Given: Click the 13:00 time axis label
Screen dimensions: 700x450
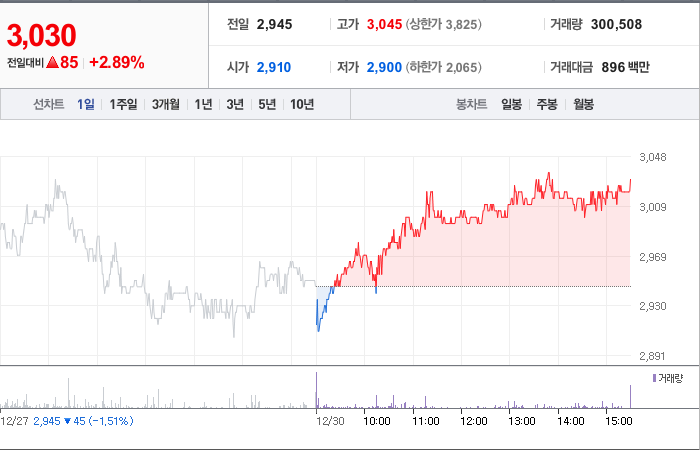Looking at the screenshot, I should click(x=522, y=421).
